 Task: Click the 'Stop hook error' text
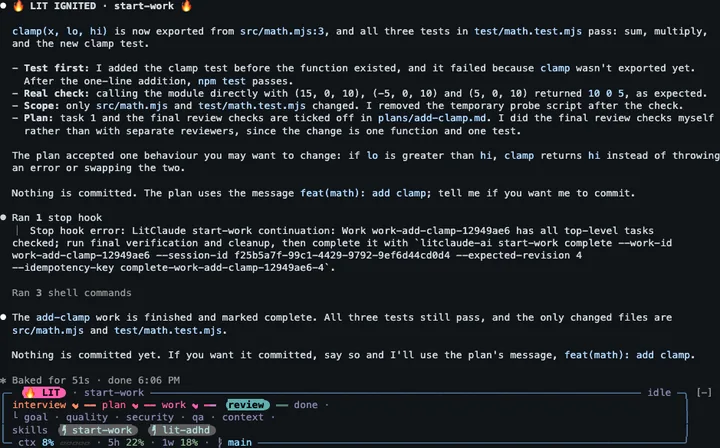click(x=78, y=230)
